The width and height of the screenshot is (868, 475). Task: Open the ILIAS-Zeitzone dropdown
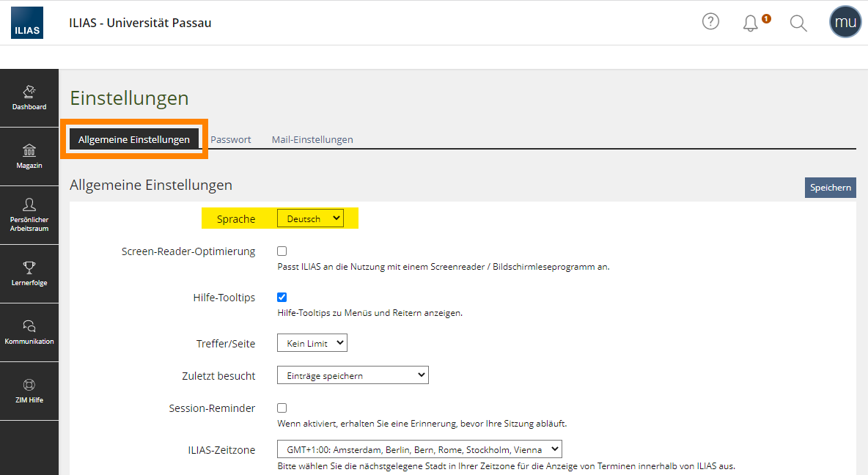tap(419, 449)
